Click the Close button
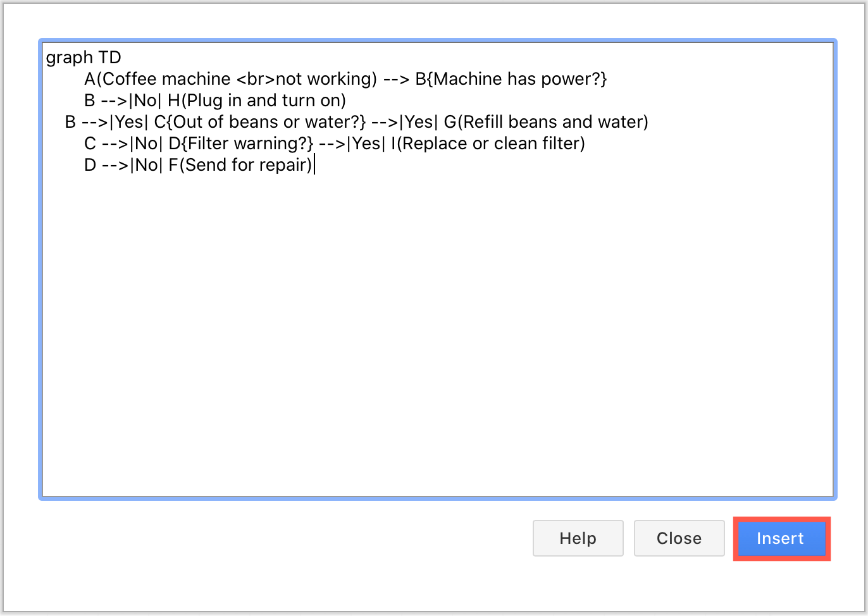 point(679,538)
